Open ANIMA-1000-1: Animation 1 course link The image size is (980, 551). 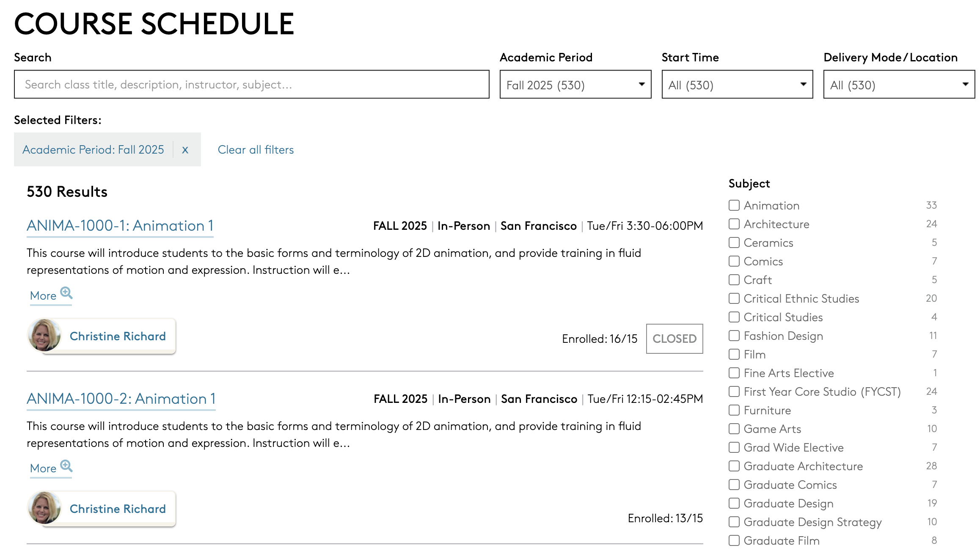[120, 226]
